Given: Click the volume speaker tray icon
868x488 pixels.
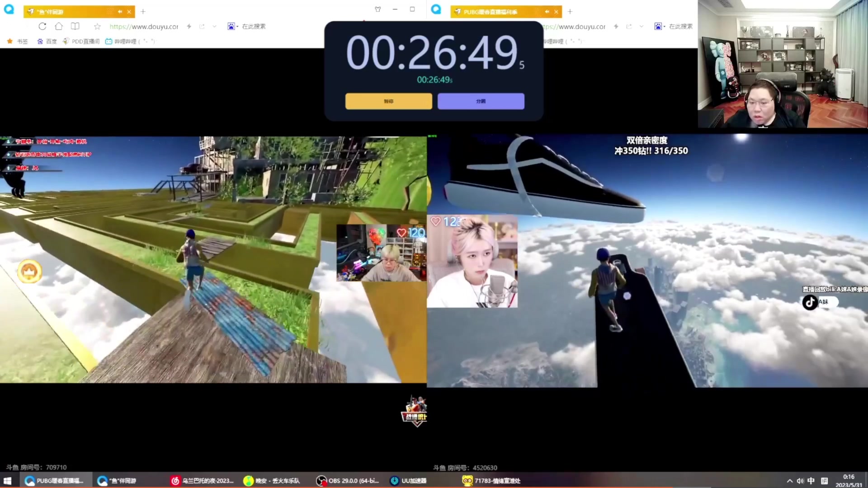Looking at the screenshot, I should pos(800,481).
